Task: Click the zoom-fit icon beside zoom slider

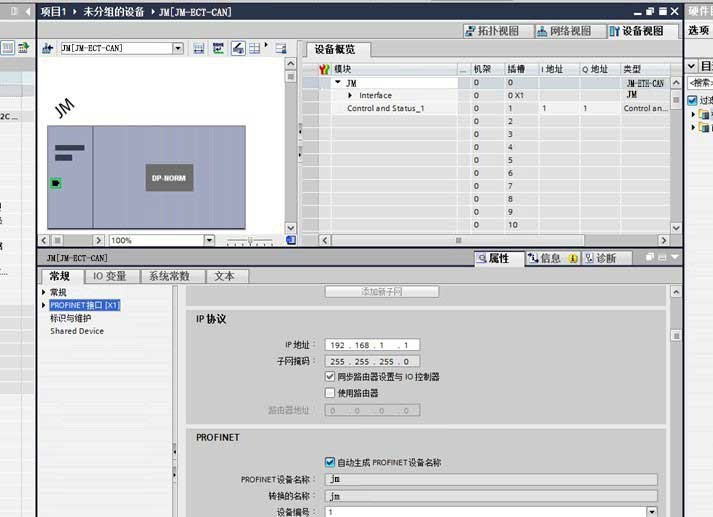Action: tap(291, 241)
